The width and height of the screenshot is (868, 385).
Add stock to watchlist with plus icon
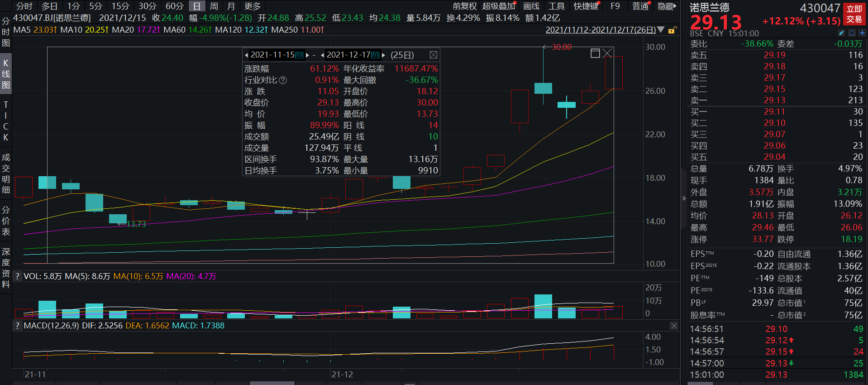pos(862,33)
